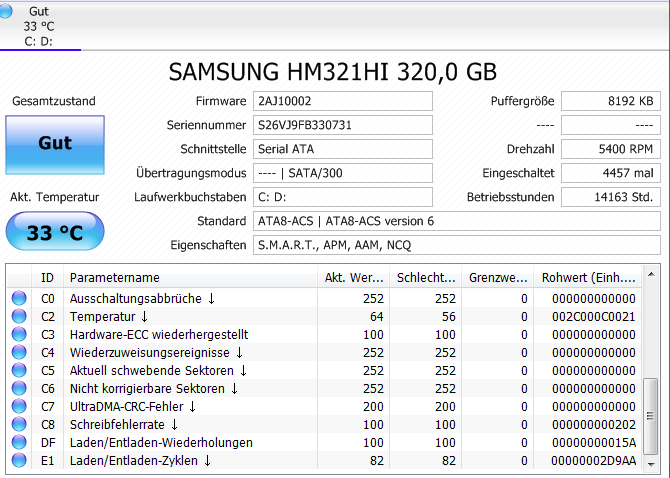
Task: Click status orb of C8 Schreibfehlerrate row
Action: pos(19,424)
